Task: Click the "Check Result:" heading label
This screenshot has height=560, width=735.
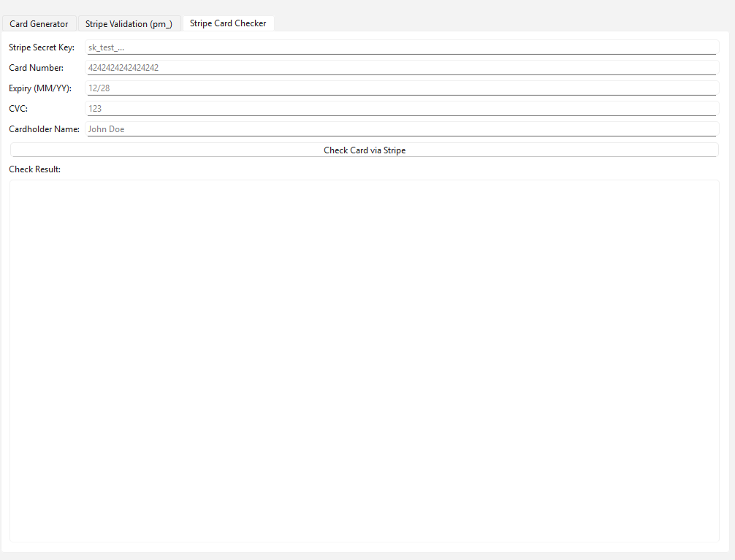Action: pyautogui.click(x=34, y=169)
